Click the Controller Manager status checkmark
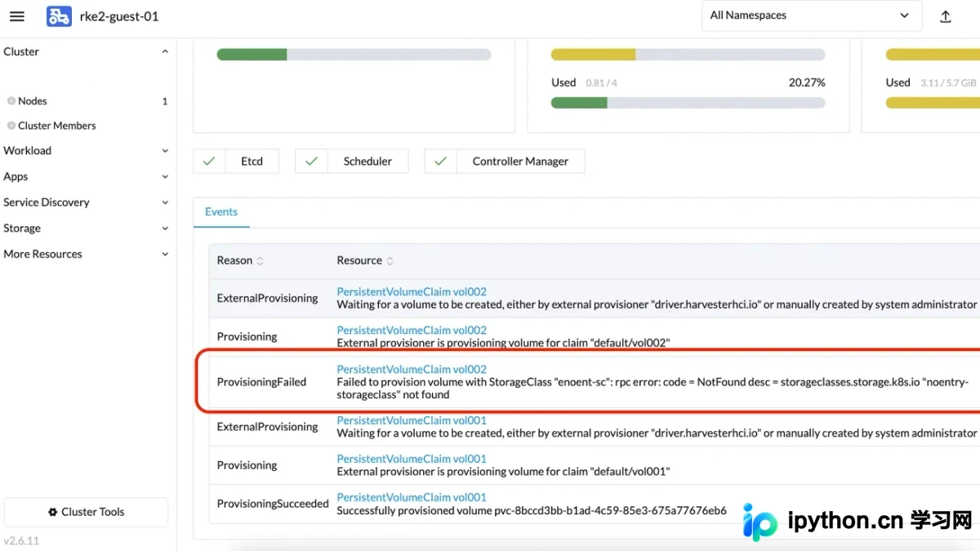Screen dimensions: 980x551 tap(441, 162)
